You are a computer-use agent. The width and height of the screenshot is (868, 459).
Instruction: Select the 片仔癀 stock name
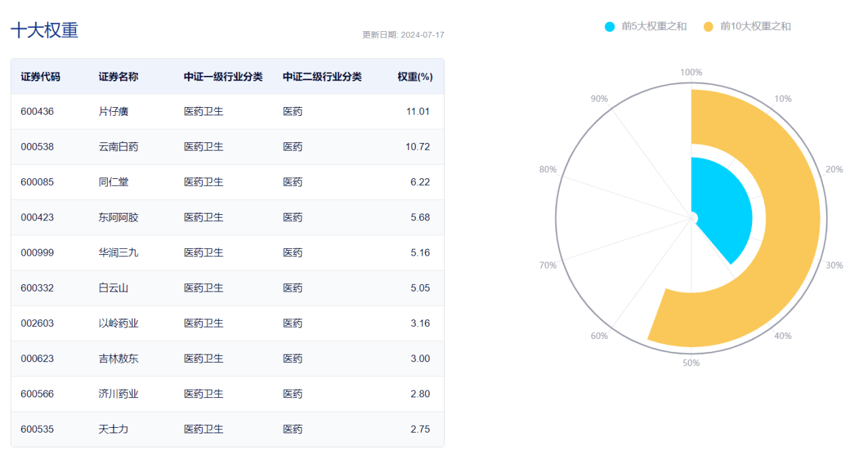point(113,112)
